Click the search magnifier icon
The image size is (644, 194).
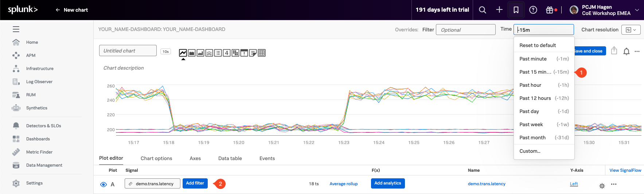pyautogui.click(x=482, y=10)
